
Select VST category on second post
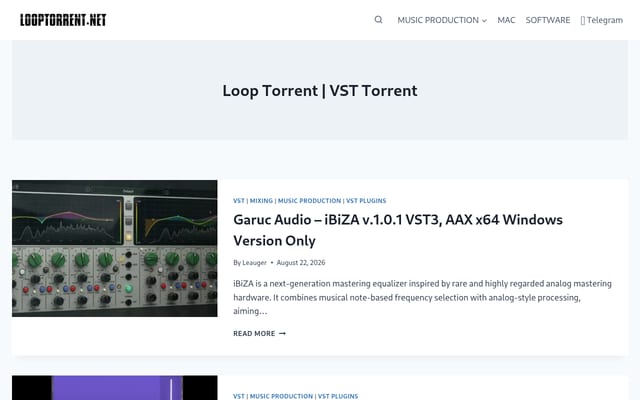(x=239, y=396)
